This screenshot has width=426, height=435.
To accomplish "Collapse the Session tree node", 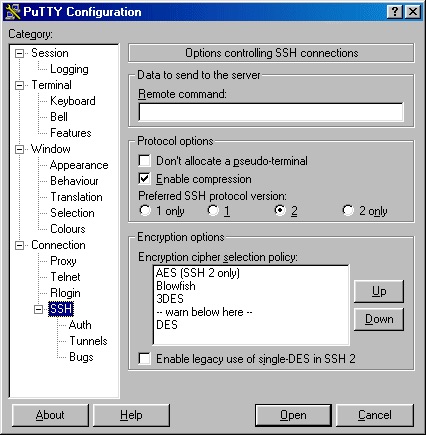I will 20,53.
